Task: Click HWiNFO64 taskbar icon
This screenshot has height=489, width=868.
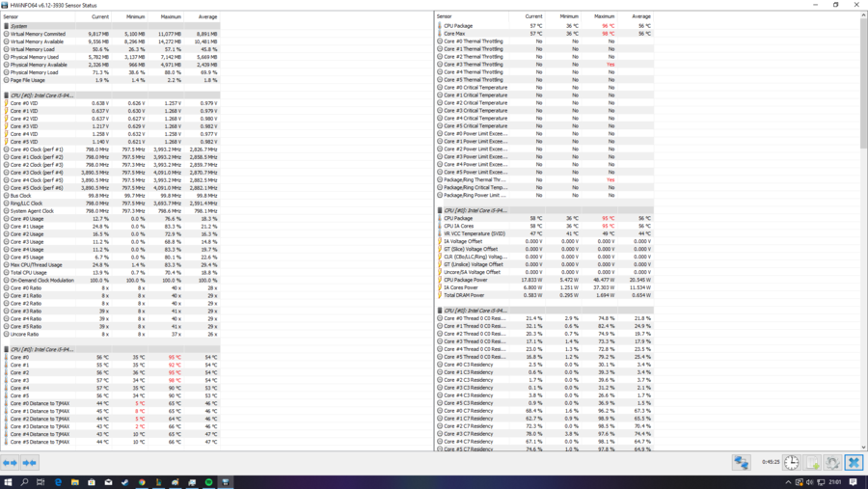Action: tap(226, 482)
